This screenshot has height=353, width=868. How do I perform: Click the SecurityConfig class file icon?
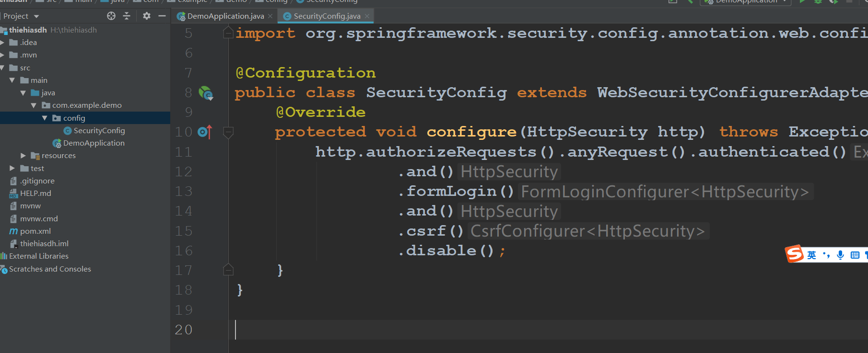coord(68,131)
